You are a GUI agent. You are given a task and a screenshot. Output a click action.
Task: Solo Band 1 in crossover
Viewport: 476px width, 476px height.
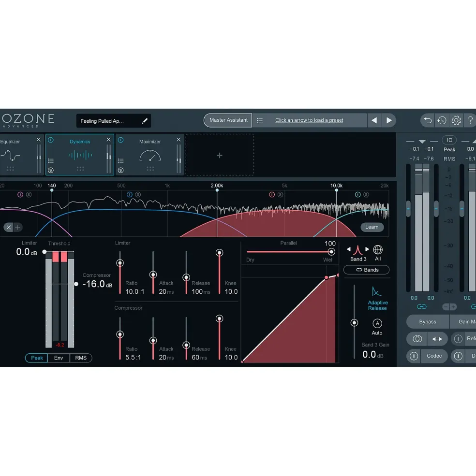pyautogui.click(x=29, y=195)
